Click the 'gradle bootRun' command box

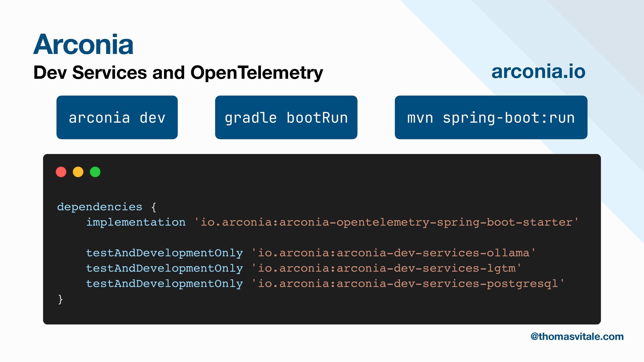[286, 118]
